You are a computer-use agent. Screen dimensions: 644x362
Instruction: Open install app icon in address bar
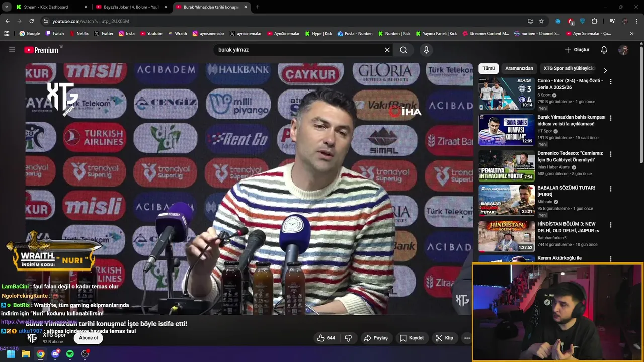(x=530, y=21)
